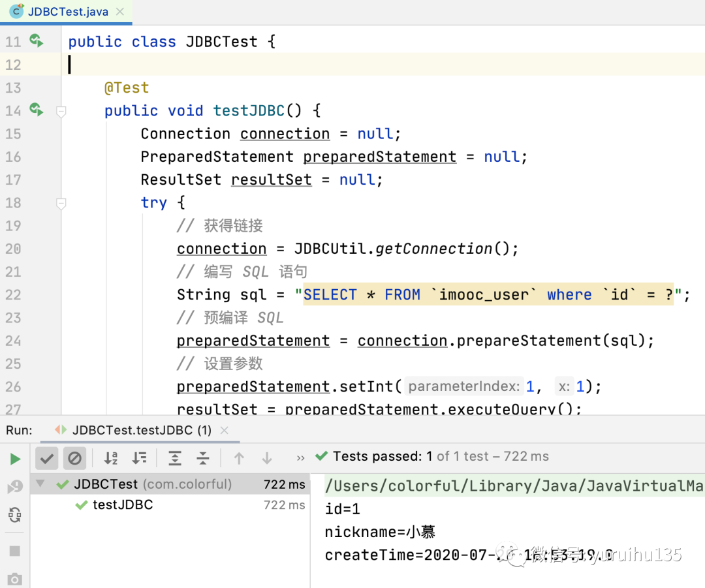The image size is (705, 588).
Task: Expand all test tree nodes
Action: click(174, 458)
